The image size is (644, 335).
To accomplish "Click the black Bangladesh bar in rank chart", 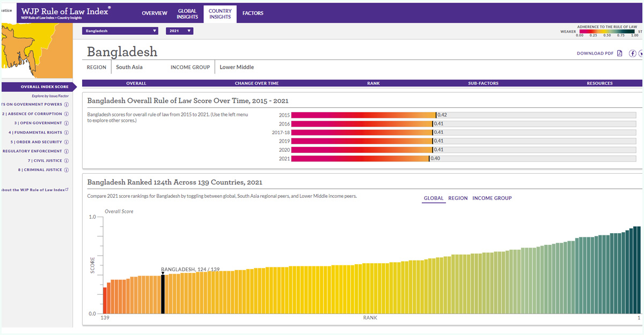I will 163,294.
